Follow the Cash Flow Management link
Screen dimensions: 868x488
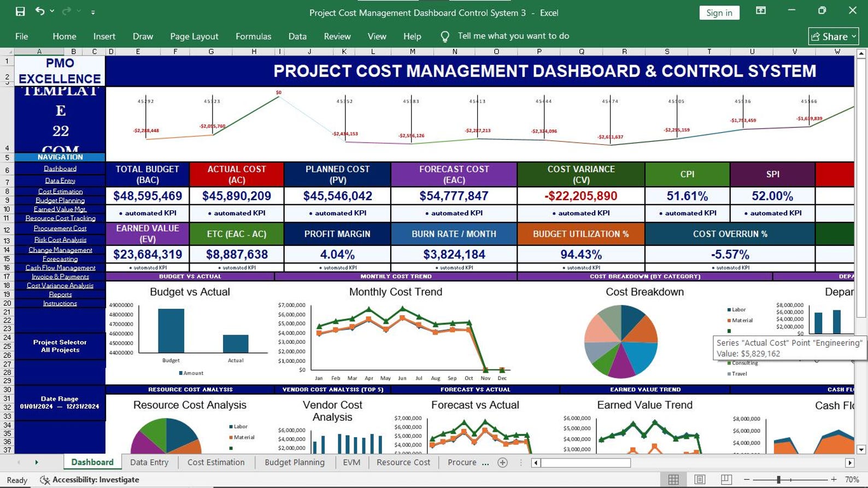(60, 267)
